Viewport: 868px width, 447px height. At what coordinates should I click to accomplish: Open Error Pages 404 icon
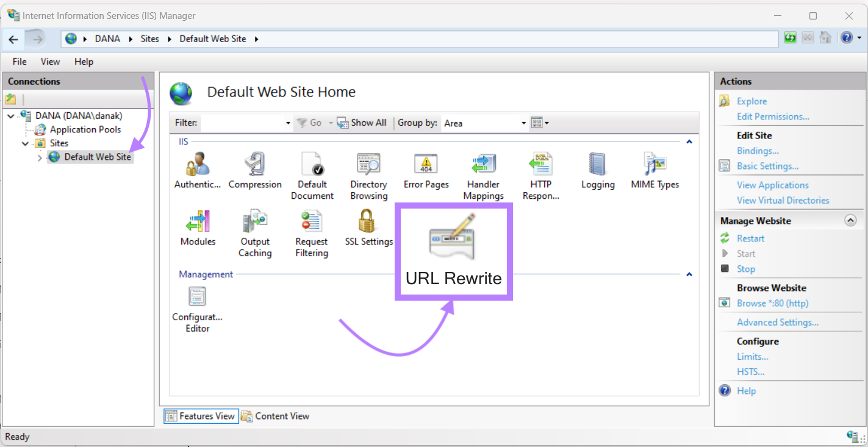426,166
